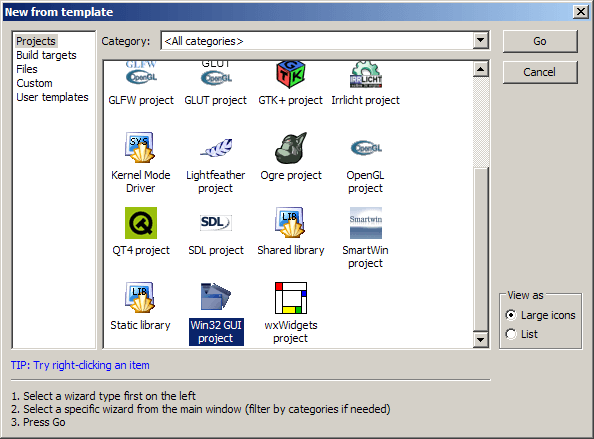Choose the Win32 GUI project icon

click(216, 297)
